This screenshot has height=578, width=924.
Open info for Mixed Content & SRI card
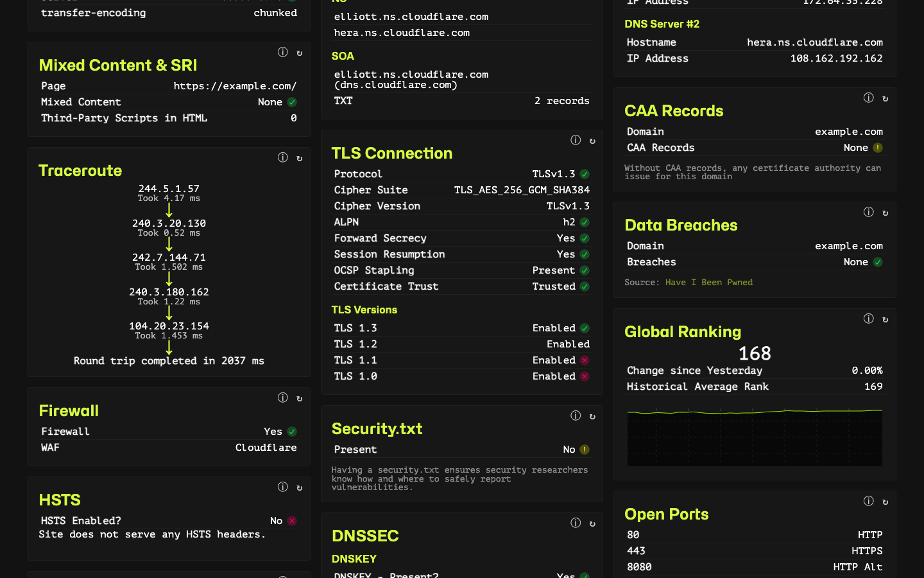(x=282, y=52)
